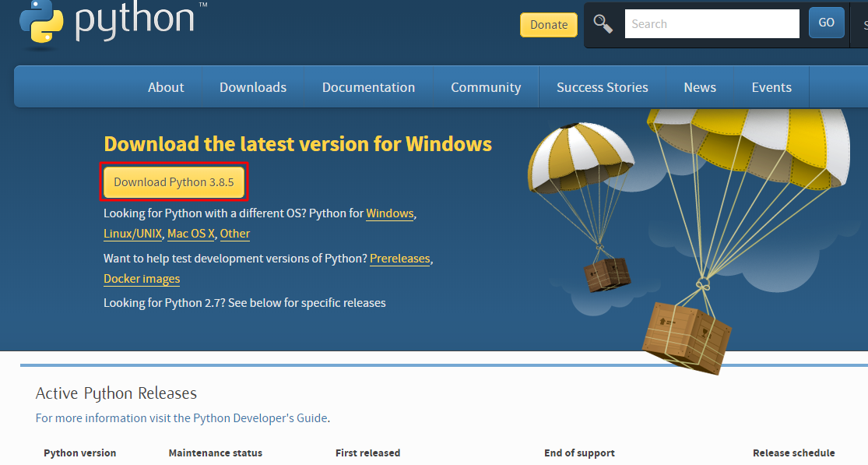
Task: Open the Events menu
Action: [x=771, y=87]
